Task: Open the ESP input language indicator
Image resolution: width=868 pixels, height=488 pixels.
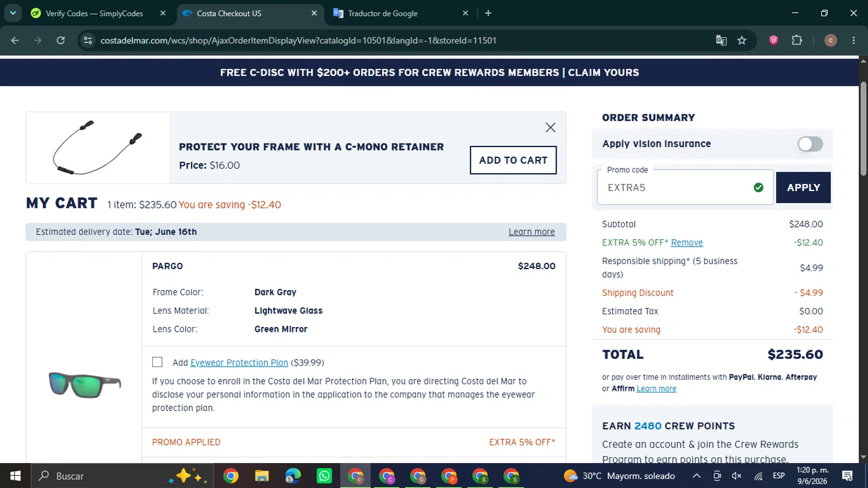Action: point(779,476)
